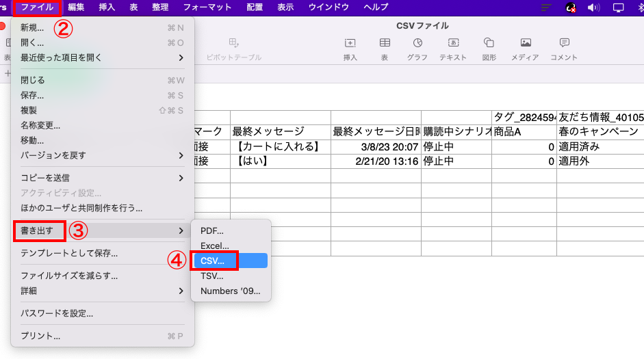Select cell 【カートに入れる】

coord(281,147)
